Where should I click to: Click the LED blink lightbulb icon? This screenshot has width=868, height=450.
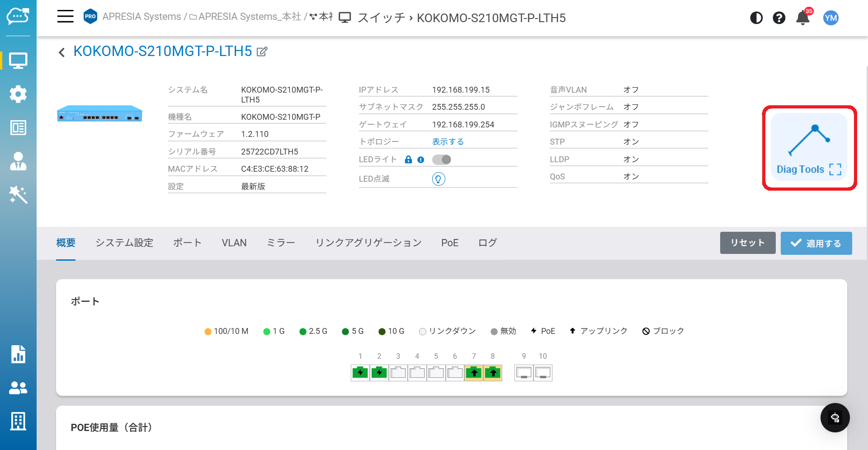439,179
